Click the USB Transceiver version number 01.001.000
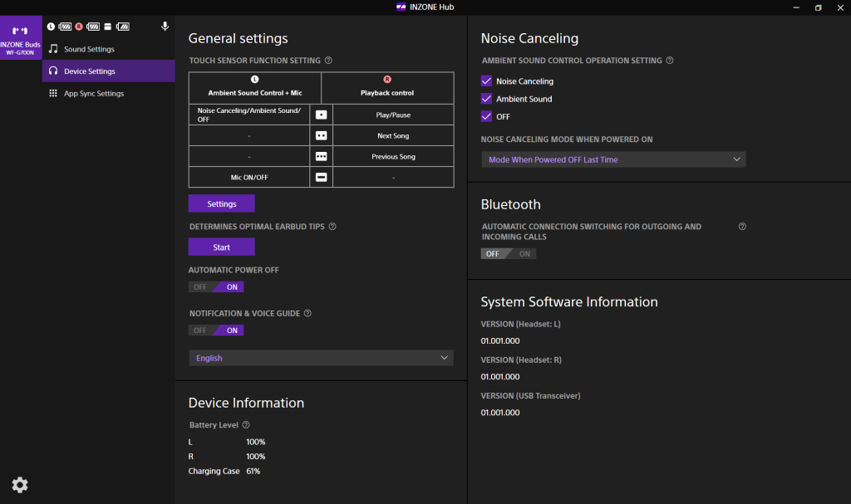 pos(499,413)
